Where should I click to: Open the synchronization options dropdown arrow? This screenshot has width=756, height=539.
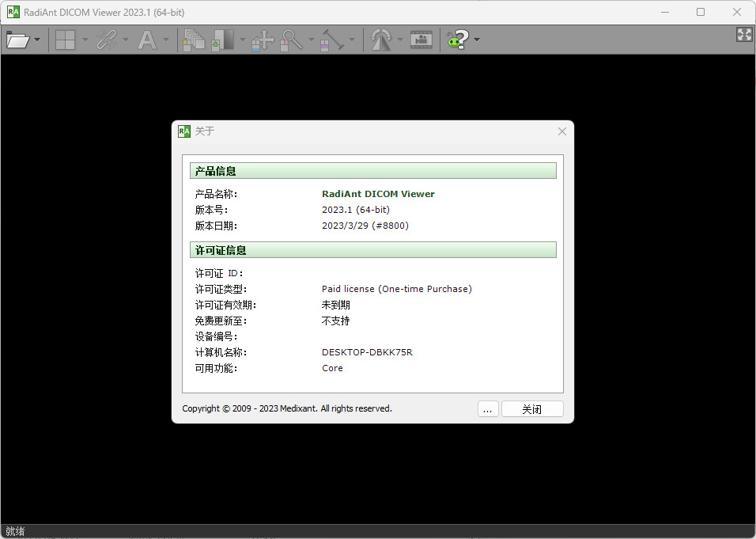pyautogui.click(x=126, y=40)
